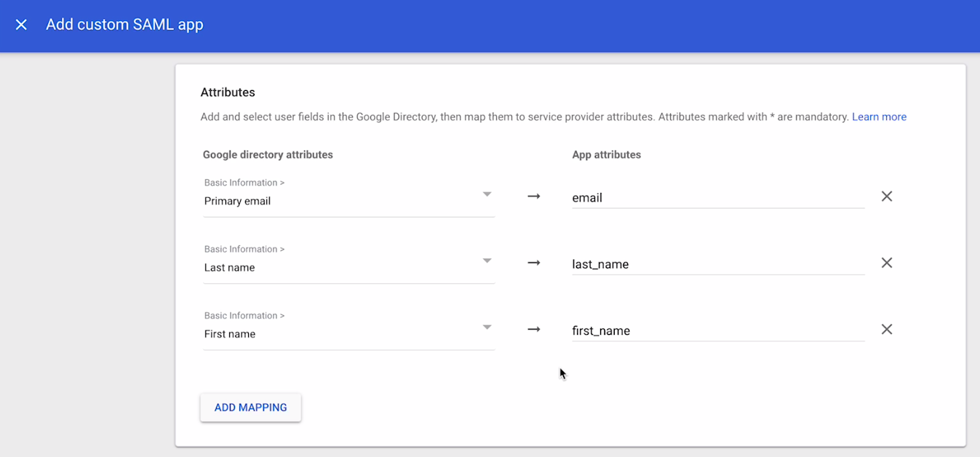This screenshot has height=457, width=980.
Task: Close the Add custom SAML app dialog
Action: (x=21, y=25)
